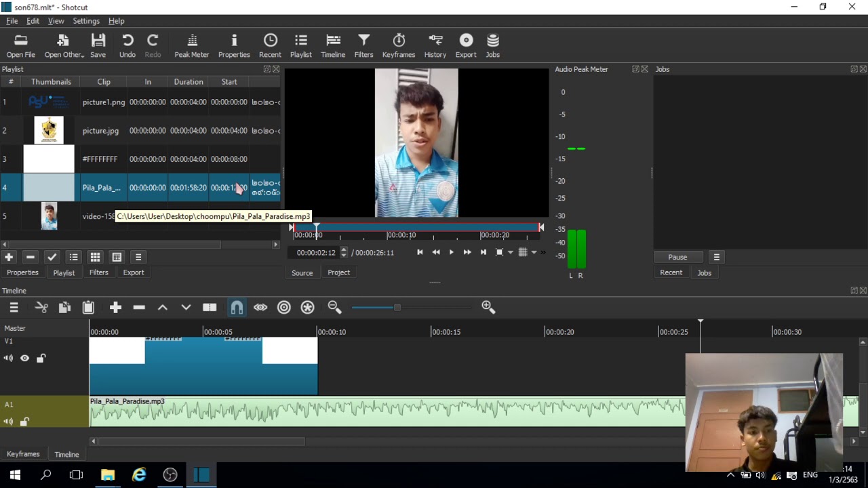Show the Playlist via toolbar icon
This screenshot has height=488, width=868.
point(301,46)
